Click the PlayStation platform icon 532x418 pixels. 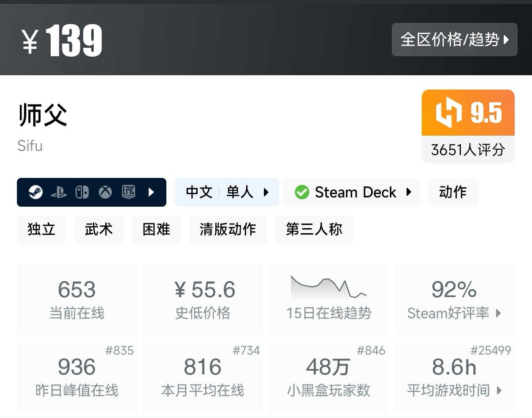pos(59,193)
